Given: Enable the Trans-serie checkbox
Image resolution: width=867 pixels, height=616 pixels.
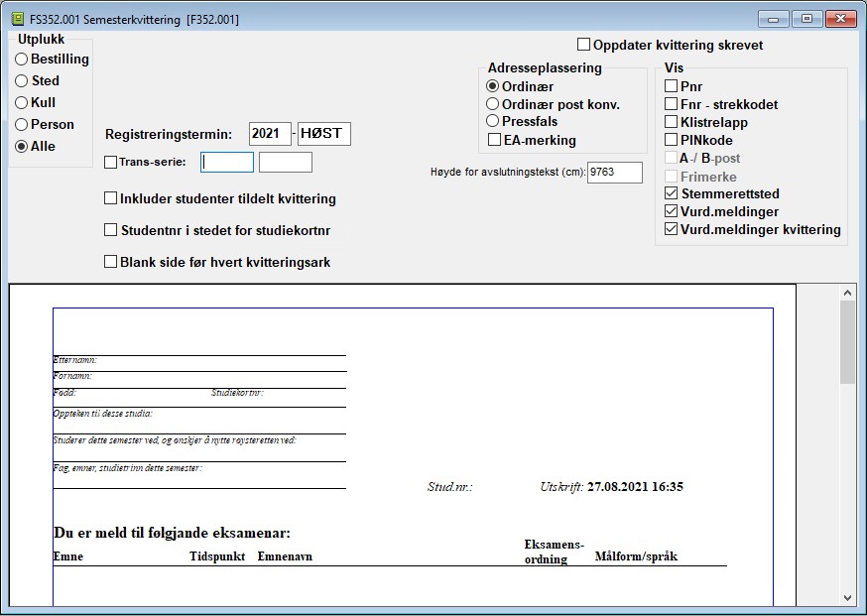Looking at the screenshot, I should click(110, 162).
